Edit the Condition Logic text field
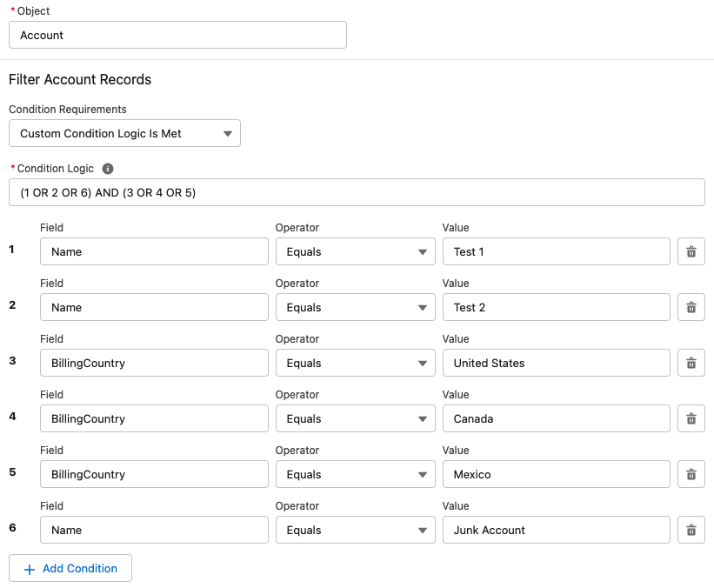This screenshot has width=714, height=588. 357,192
